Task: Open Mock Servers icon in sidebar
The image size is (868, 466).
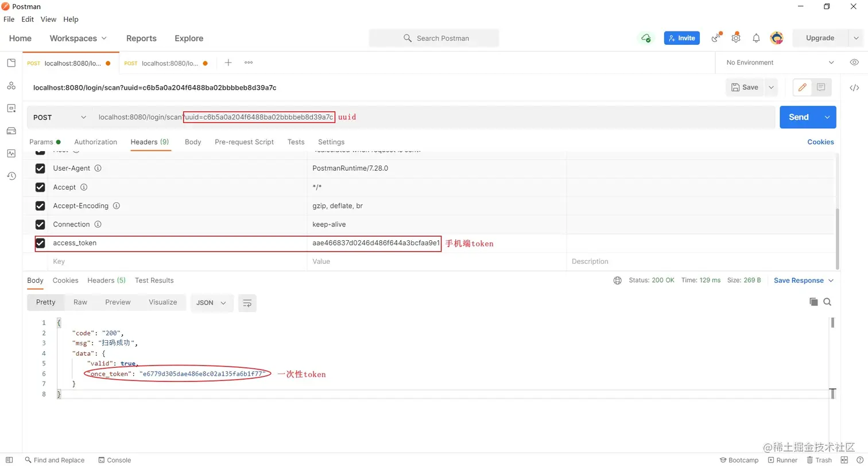Action: point(11,130)
